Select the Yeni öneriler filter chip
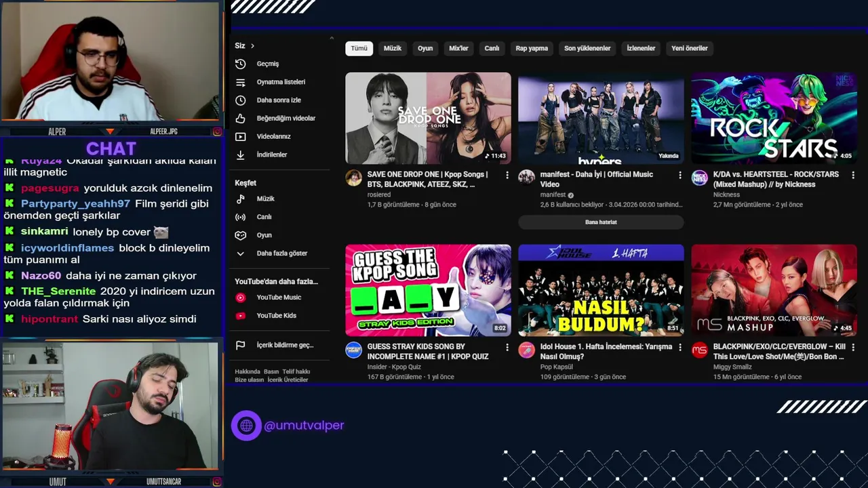Screen dimensions: 868x488 pos(690,48)
